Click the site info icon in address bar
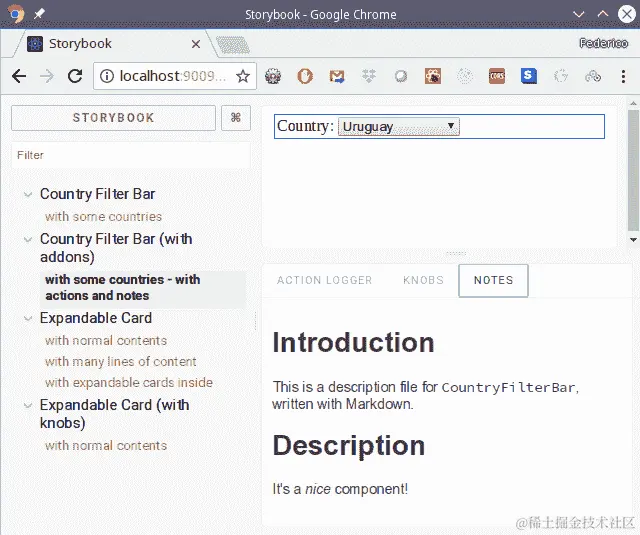The width and height of the screenshot is (640, 535). [107, 76]
